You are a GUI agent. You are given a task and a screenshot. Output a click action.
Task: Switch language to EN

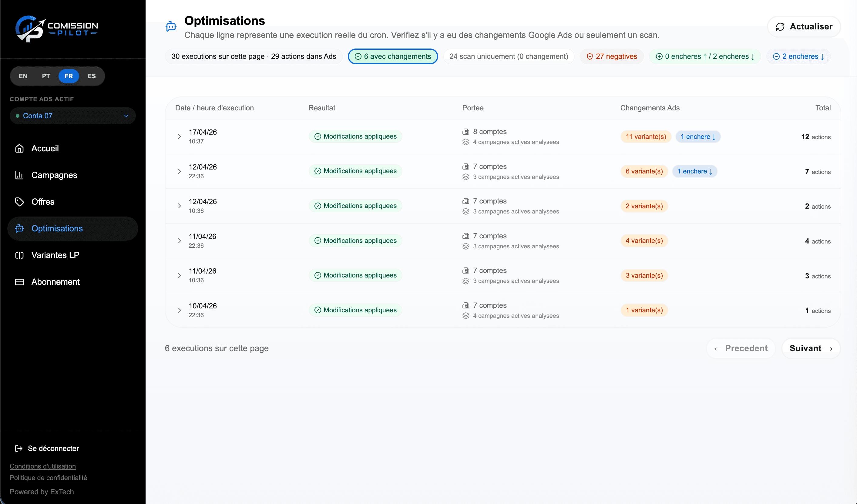pos(23,76)
